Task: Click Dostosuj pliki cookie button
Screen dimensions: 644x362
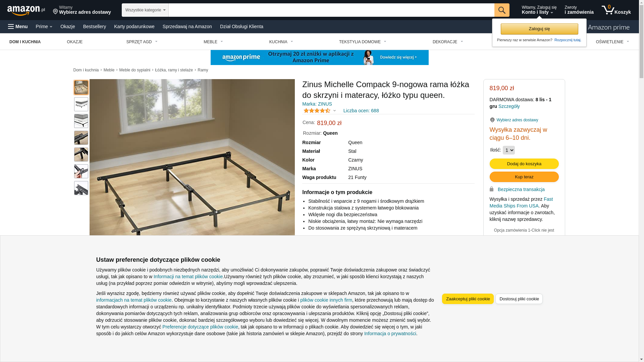Action: (519, 299)
